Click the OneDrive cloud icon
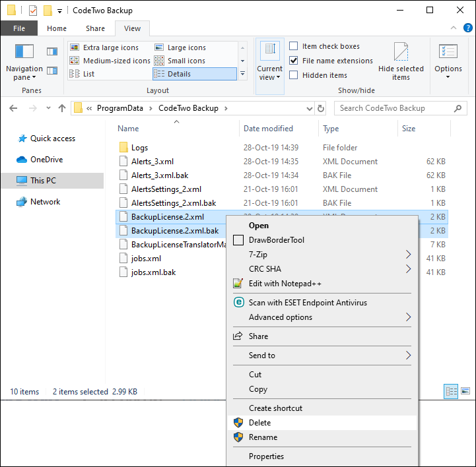 (x=22, y=160)
